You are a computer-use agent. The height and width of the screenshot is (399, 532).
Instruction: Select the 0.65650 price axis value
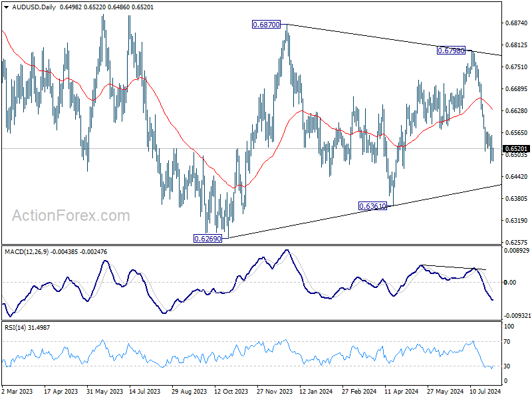click(517, 132)
